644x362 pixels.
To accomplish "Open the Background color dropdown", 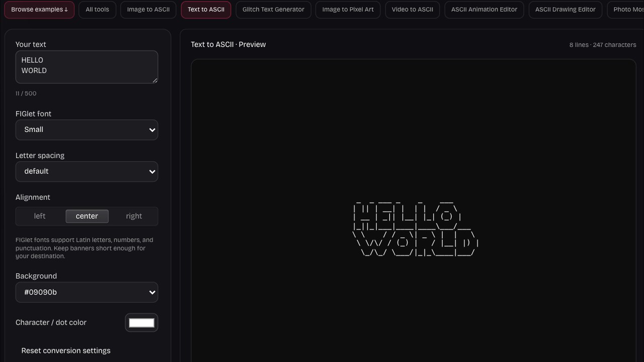I will pos(87,292).
